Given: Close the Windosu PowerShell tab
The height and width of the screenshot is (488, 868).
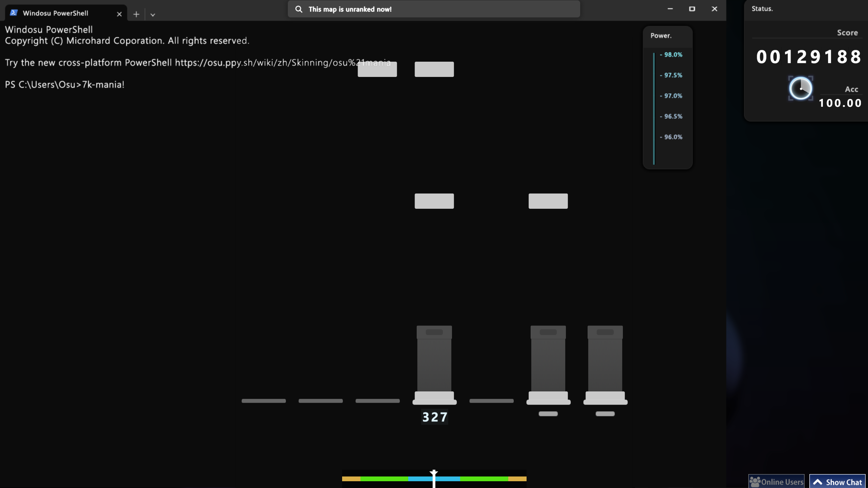Looking at the screenshot, I should click(119, 14).
